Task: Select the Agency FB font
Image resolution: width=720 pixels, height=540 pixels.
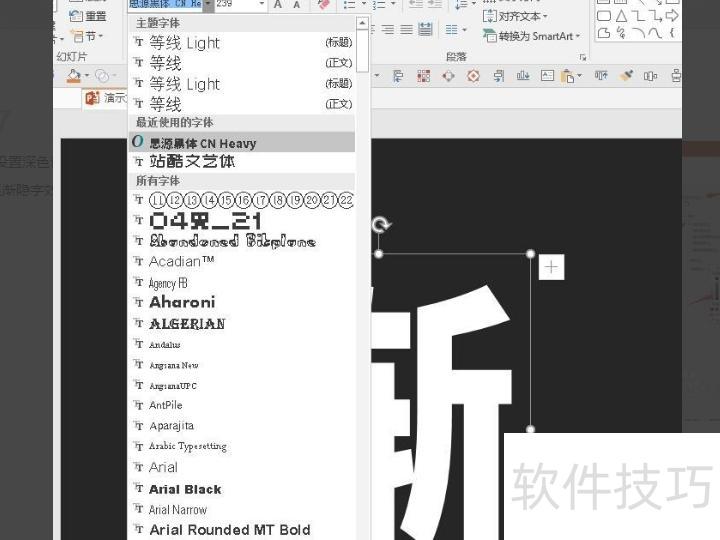Action: click(x=242, y=283)
